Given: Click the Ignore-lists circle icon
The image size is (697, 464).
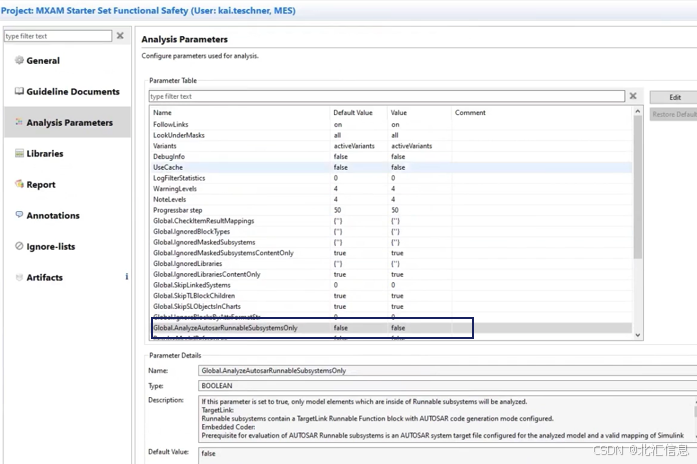Looking at the screenshot, I should tap(19, 246).
